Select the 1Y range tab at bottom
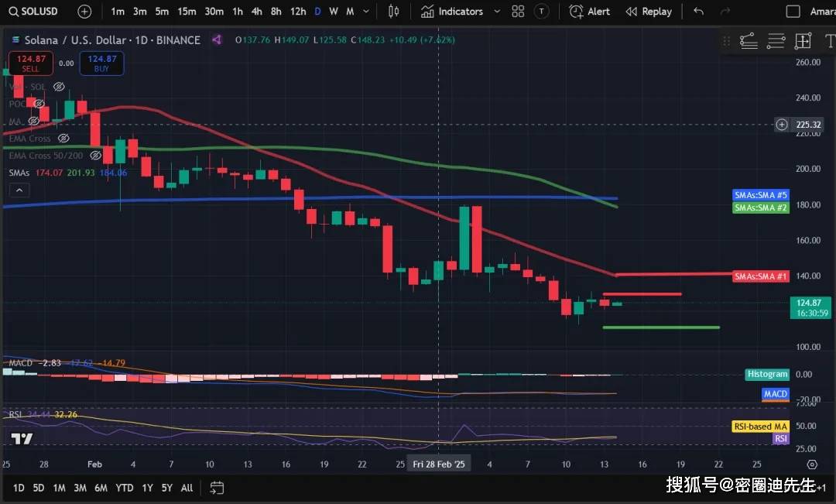 (x=146, y=489)
